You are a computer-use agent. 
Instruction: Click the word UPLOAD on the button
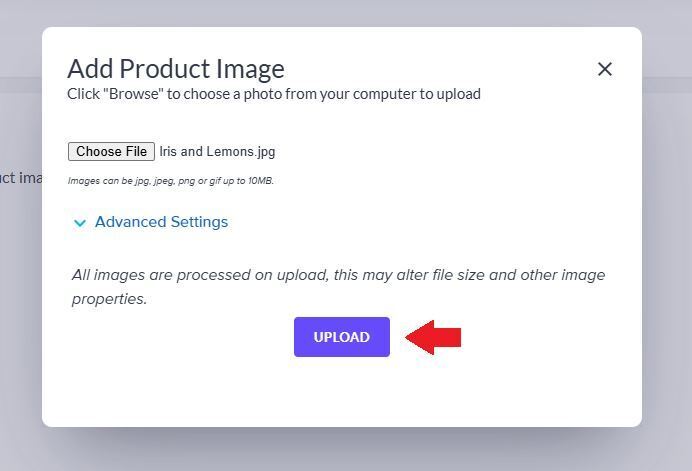[x=342, y=337]
